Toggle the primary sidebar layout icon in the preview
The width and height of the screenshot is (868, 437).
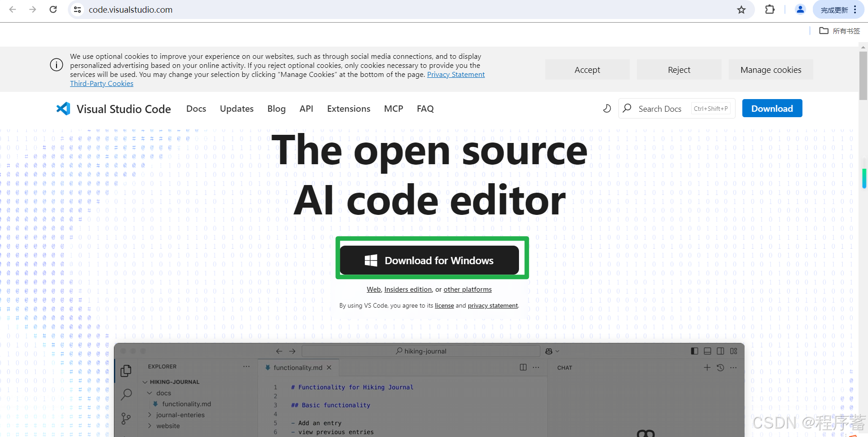pyautogui.click(x=694, y=351)
